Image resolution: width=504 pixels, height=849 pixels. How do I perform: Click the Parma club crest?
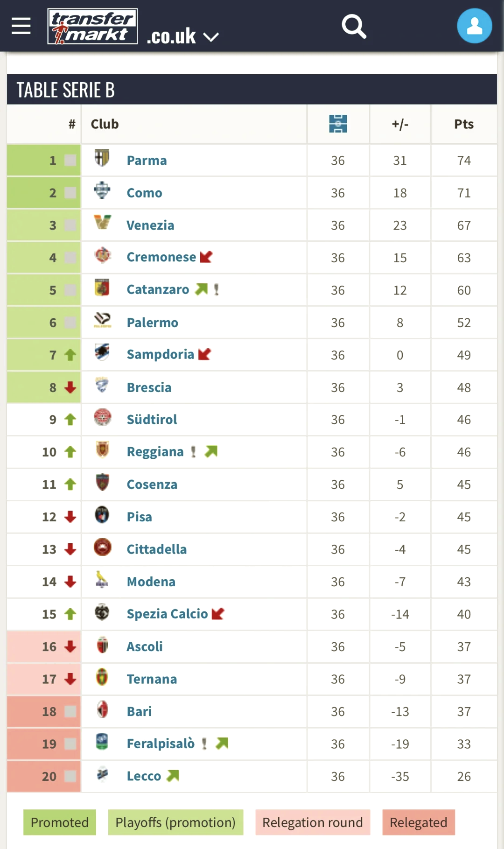tap(102, 158)
